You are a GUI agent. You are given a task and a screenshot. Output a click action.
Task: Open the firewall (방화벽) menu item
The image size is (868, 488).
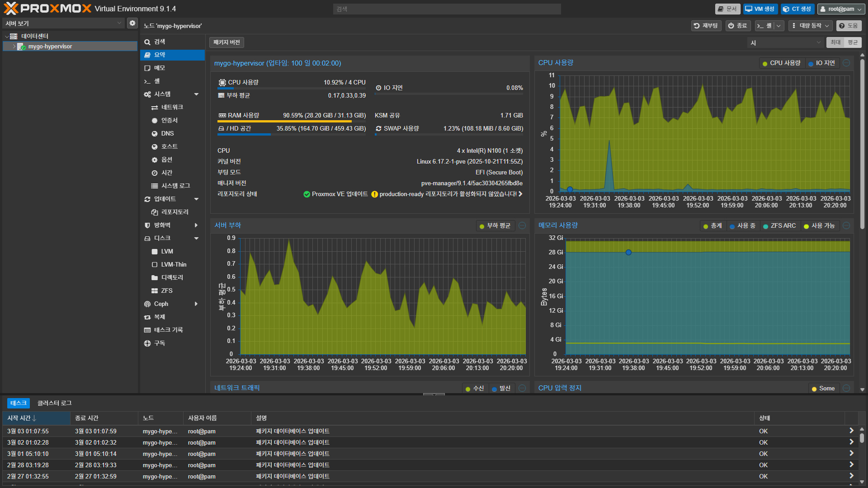click(x=162, y=225)
